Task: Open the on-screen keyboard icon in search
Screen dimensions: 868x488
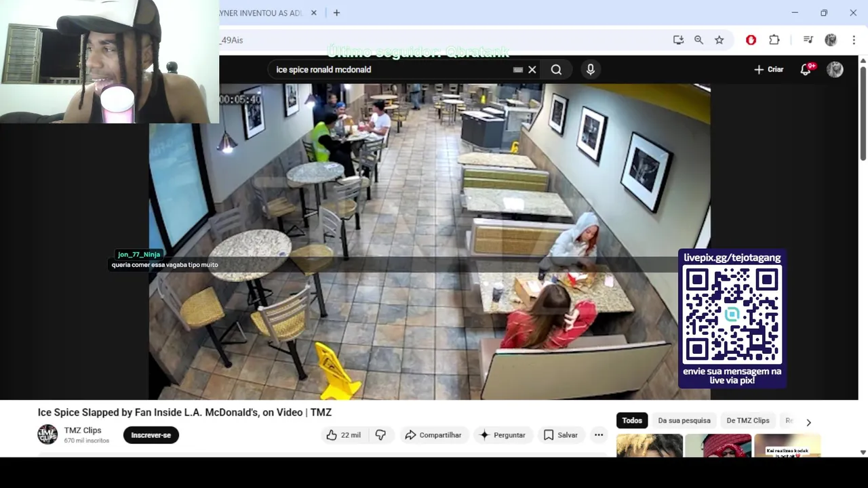Action: click(x=518, y=69)
